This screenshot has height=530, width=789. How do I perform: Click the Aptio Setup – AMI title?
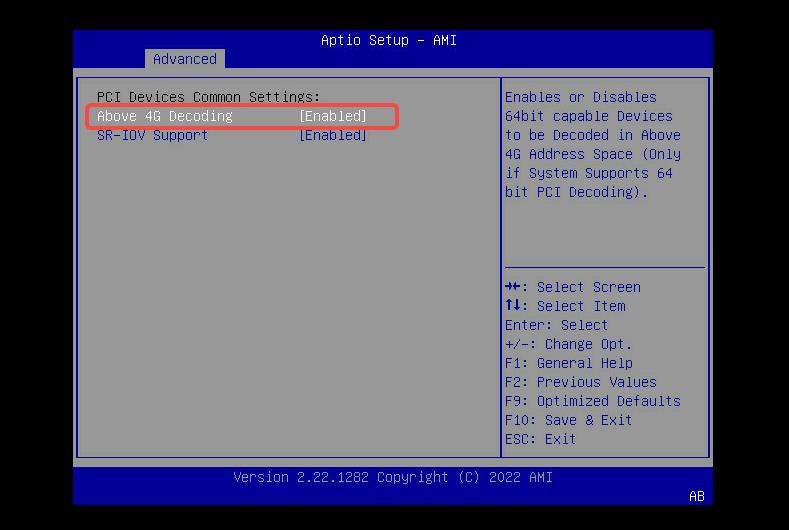pos(388,40)
